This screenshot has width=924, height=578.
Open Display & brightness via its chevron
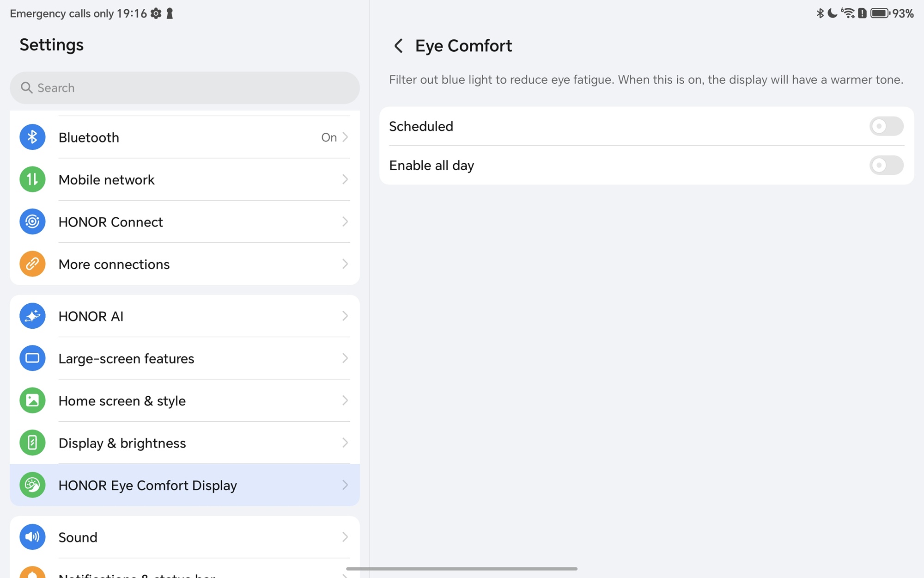[345, 443]
